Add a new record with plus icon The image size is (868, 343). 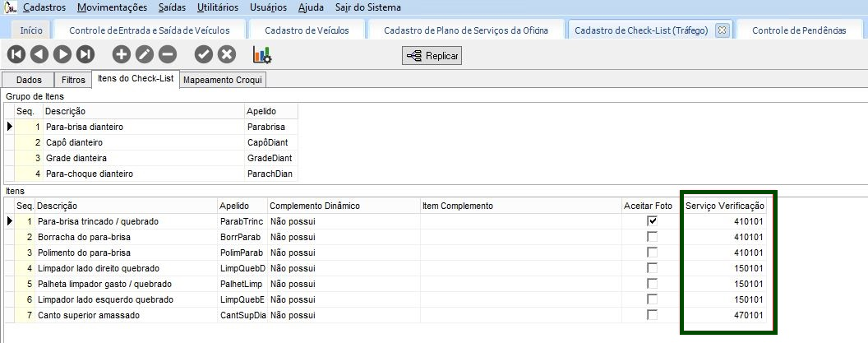[122, 55]
